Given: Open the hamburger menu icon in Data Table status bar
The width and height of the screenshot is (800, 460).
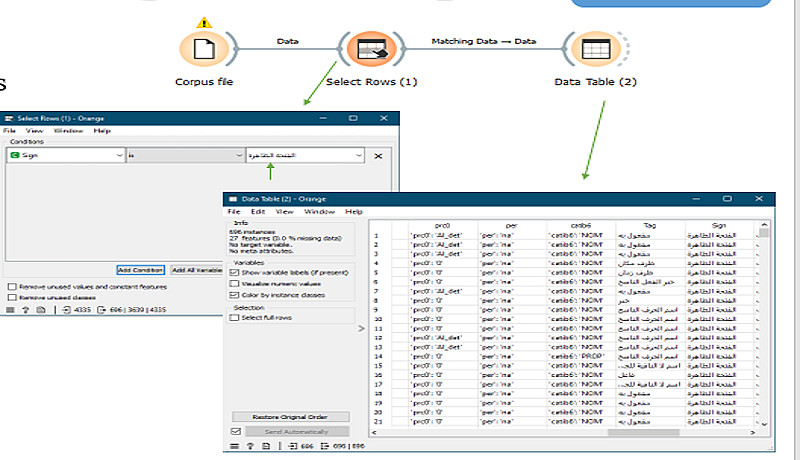Looking at the screenshot, I should (234, 446).
